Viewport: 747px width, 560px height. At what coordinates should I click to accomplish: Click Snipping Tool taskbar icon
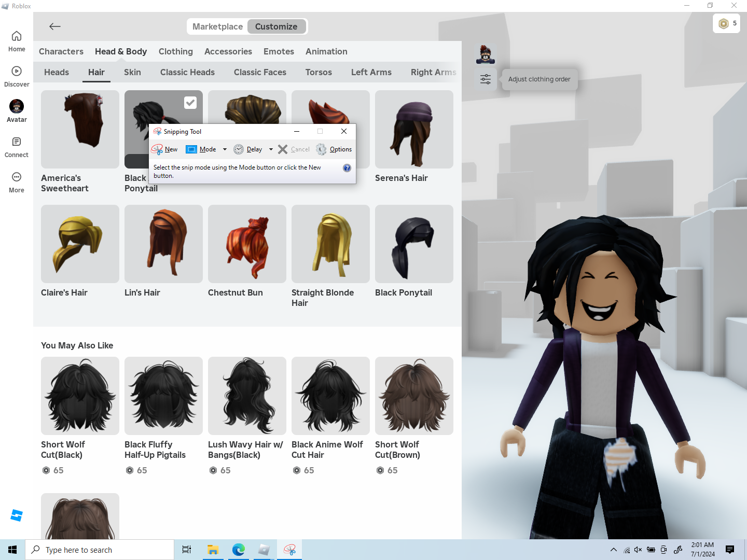[x=289, y=550]
